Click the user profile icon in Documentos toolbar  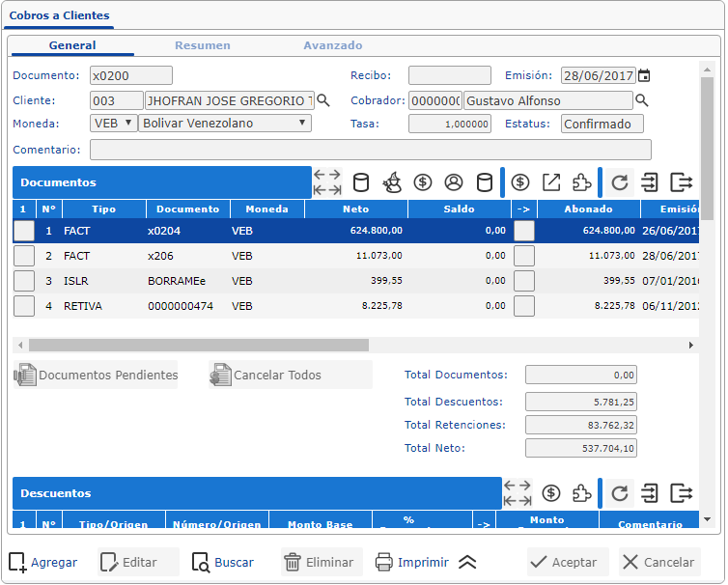click(x=454, y=181)
